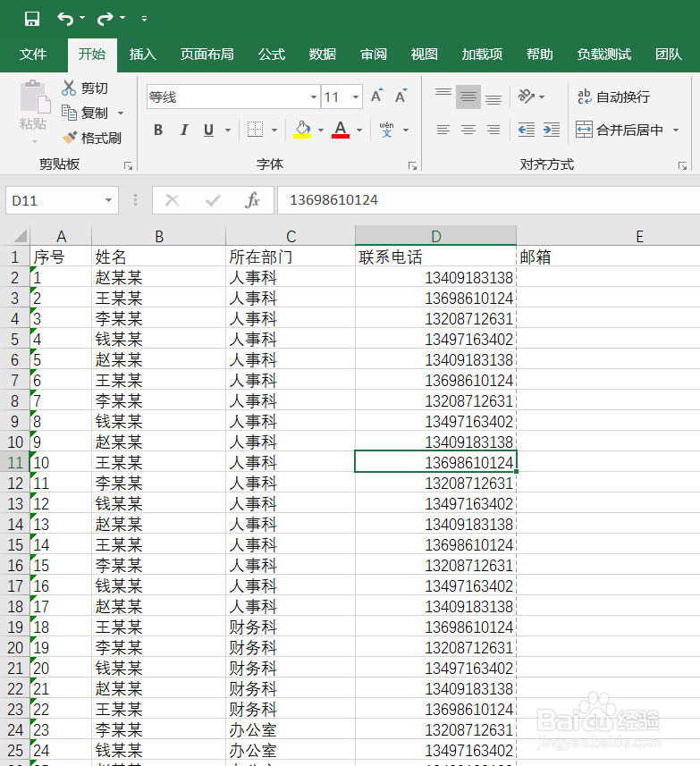Switch to the 插入 ribbon tab
Screen dimensions: 700x766
pos(143,54)
